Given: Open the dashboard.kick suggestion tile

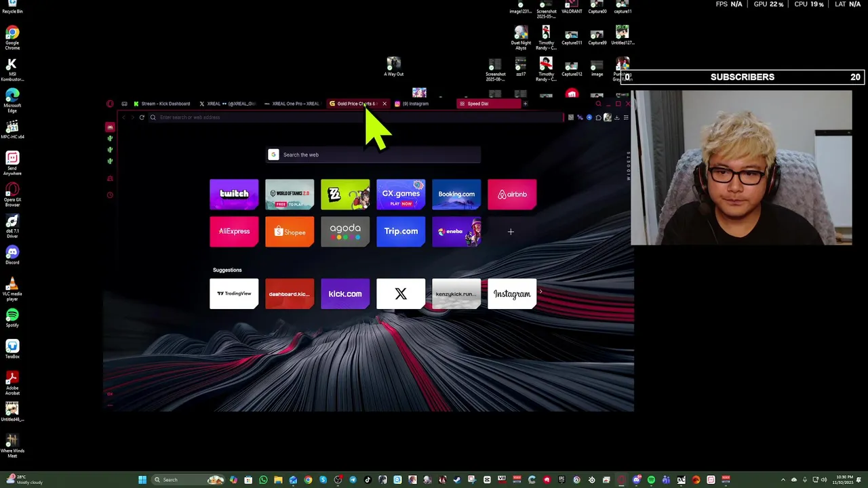Looking at the screenshot, I should 290,293.
